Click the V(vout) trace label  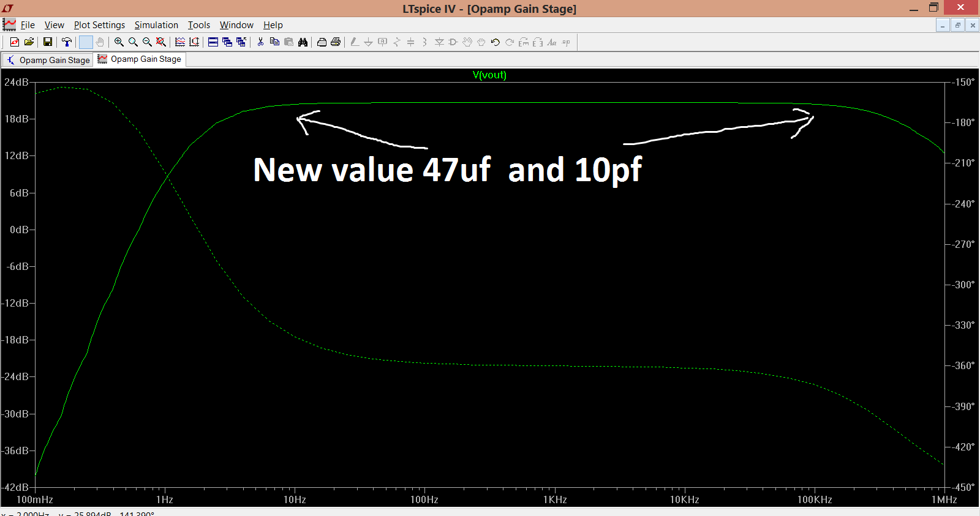(489, 75)
